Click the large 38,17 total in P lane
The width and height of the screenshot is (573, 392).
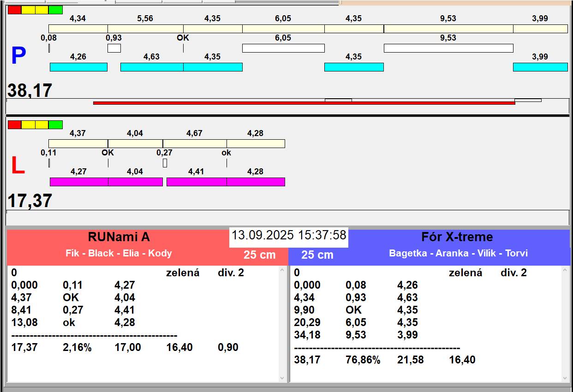30,90
